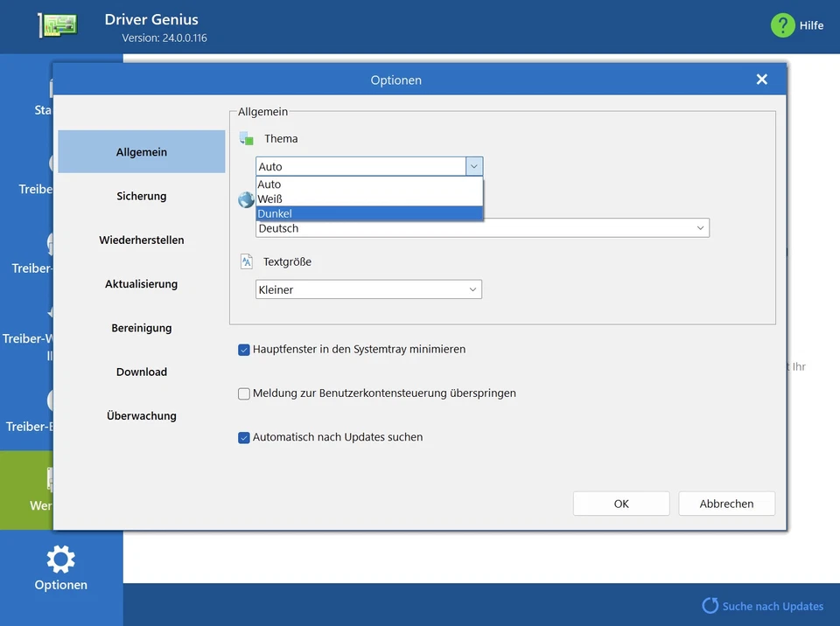Click the globe language icon
Viewport: 840px width, 626px height.
(246, 199)
